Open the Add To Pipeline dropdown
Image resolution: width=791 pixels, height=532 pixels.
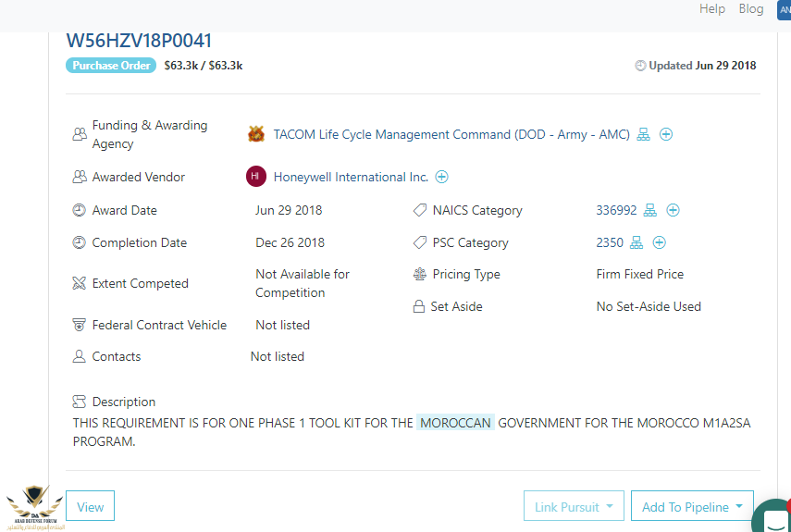click(692, 507)
